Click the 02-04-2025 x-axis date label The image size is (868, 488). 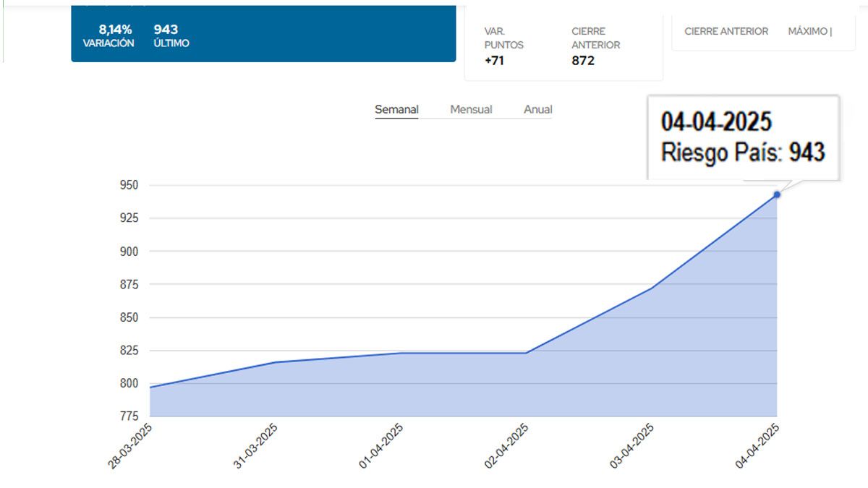[508, 446]
